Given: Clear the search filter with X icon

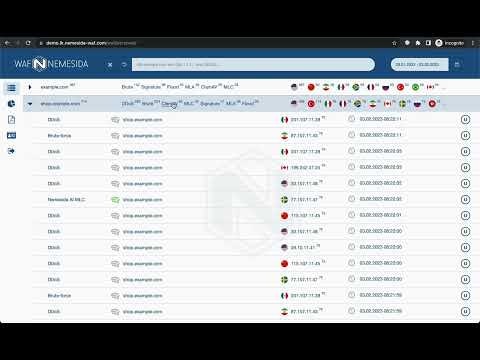Looking at the screenshot, I should (110, 65).
